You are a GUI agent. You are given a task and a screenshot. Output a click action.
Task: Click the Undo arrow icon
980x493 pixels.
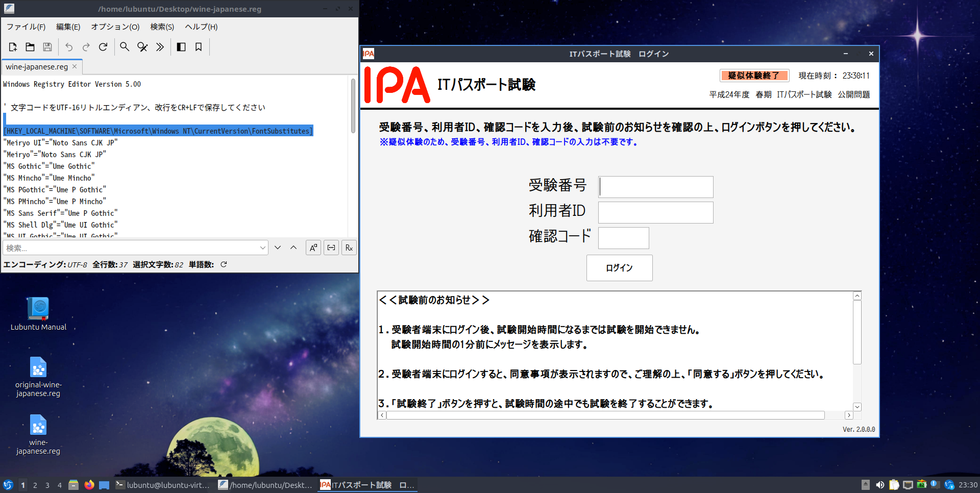click(x=69, y=47)
